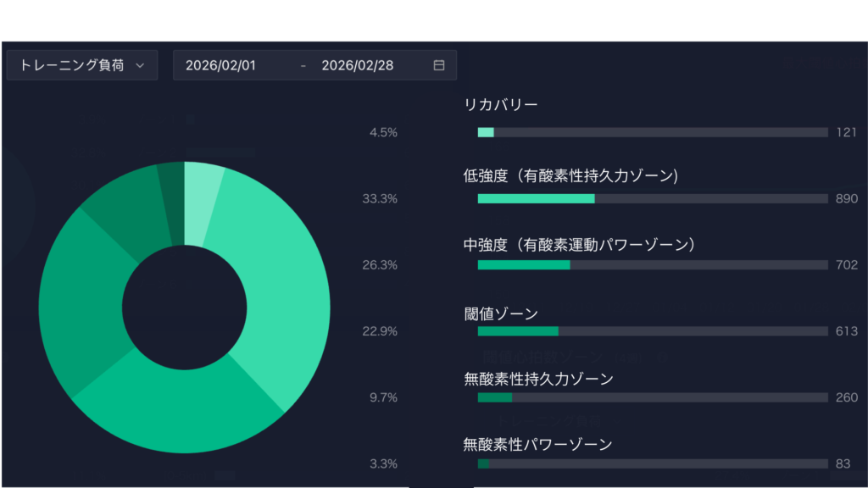The width and height of the screenshot is (868, 488).
Task: Open the calendar icon in date range
Action: tap(438, 65)
